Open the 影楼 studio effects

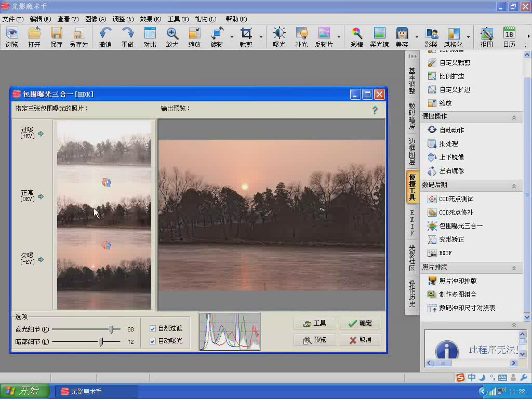pos(431,37)
